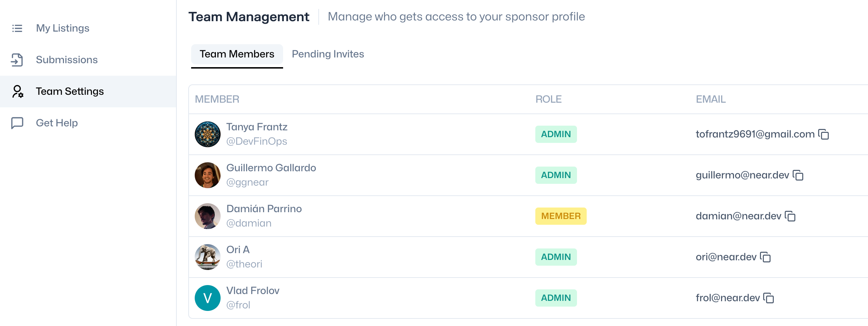The height and width of the screenshot is (326, 868).
Task: Click the ADMIN badge for Ori A
Action: coord(556,257)
